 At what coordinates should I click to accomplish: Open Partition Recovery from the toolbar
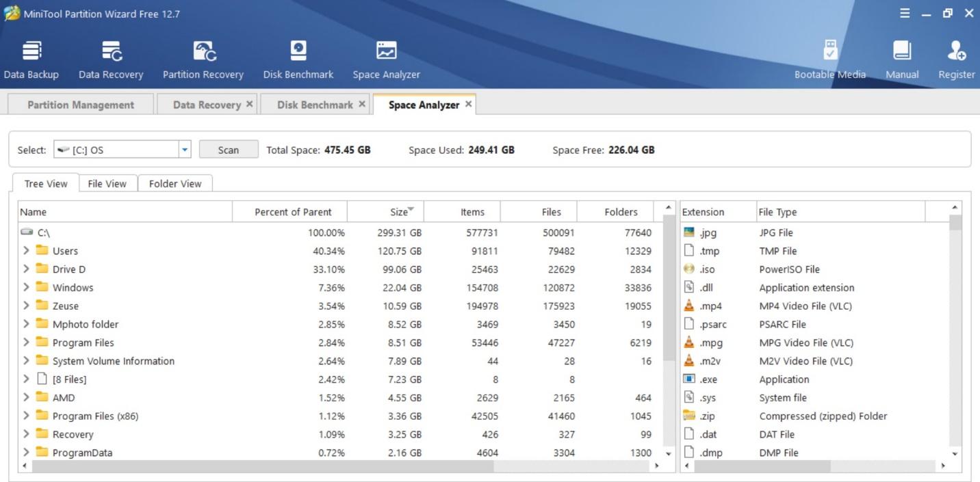coord(203,60)
